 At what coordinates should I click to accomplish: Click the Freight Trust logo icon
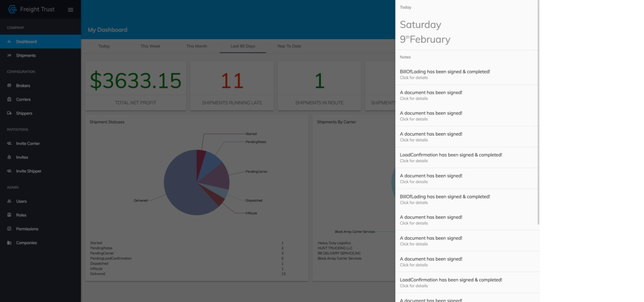(12, 10)
